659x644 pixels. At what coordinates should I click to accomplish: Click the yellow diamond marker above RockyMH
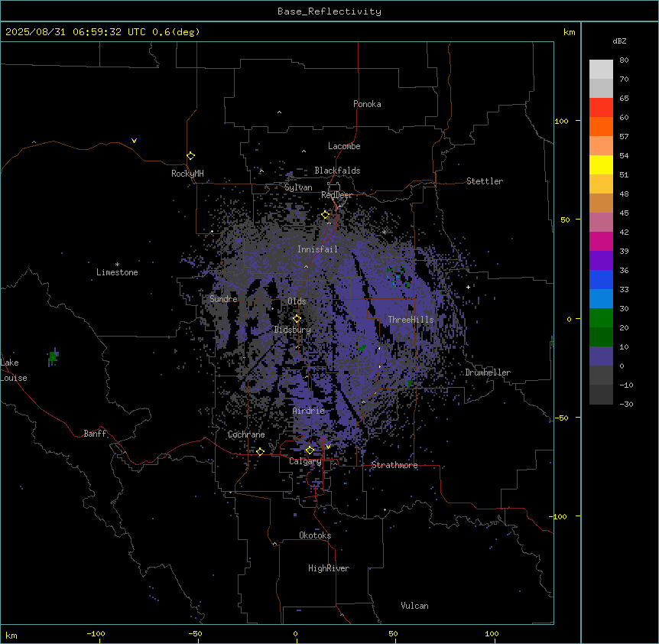point(191,156)
